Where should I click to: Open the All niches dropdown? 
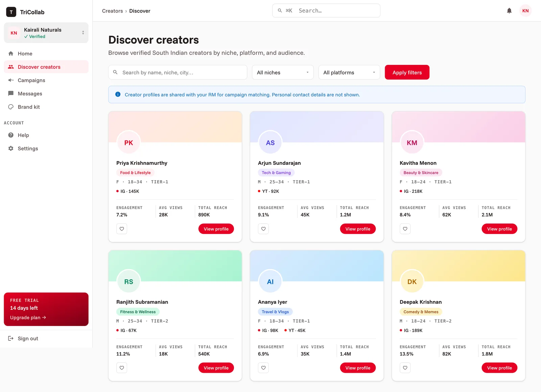283,72
